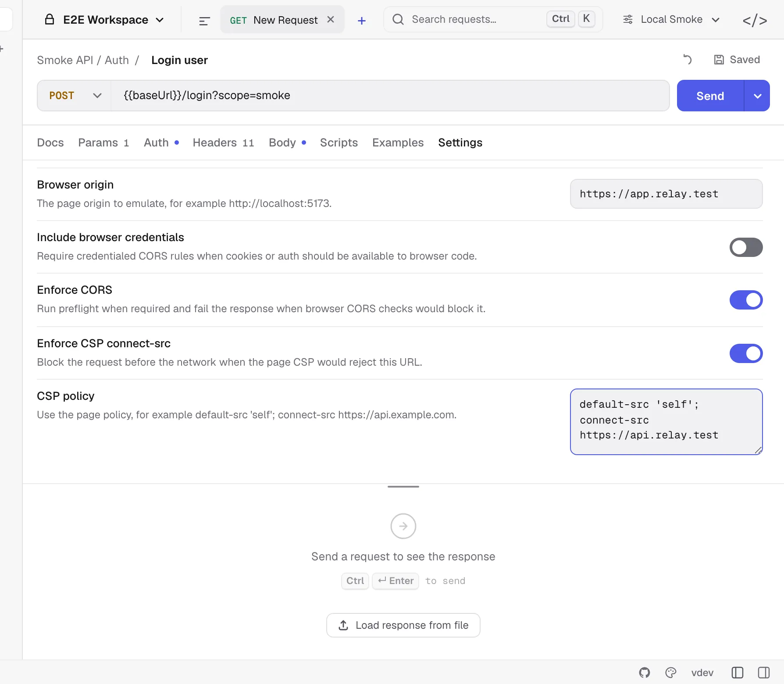Click the environment sliders icon

tap(628, 20)
